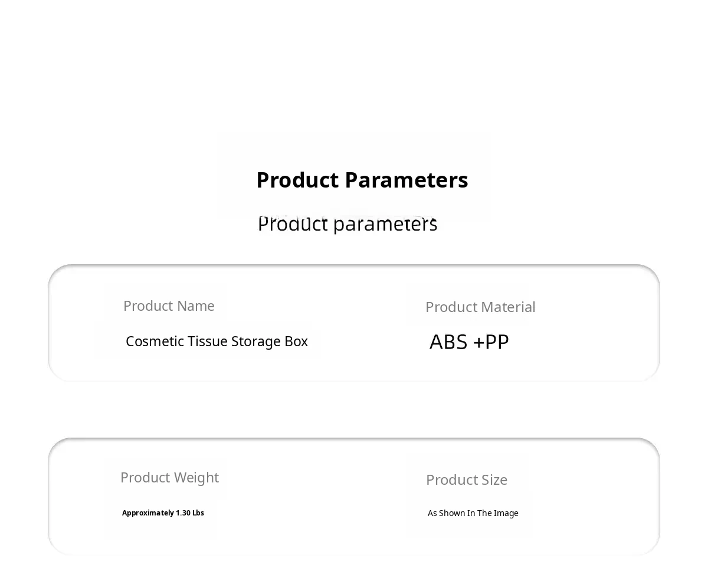Viewport: 708px width, 588px height.
Task: Select the Product Weight label
Action: tap(169, 477)
